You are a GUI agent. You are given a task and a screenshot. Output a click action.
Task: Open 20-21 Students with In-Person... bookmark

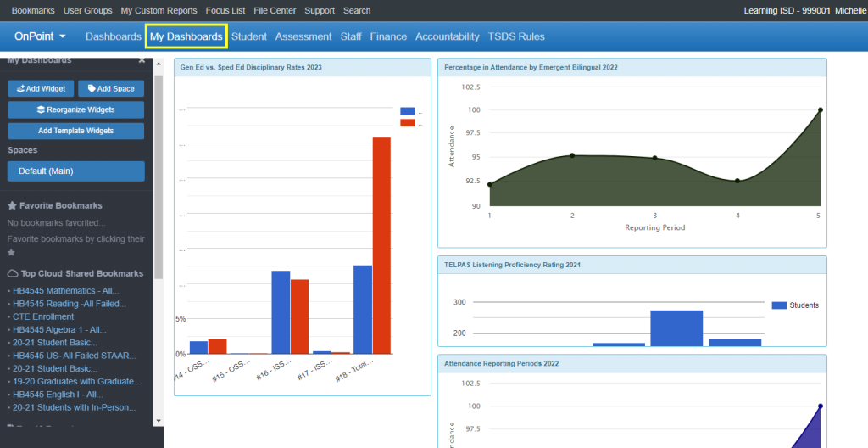pos(75,407)
